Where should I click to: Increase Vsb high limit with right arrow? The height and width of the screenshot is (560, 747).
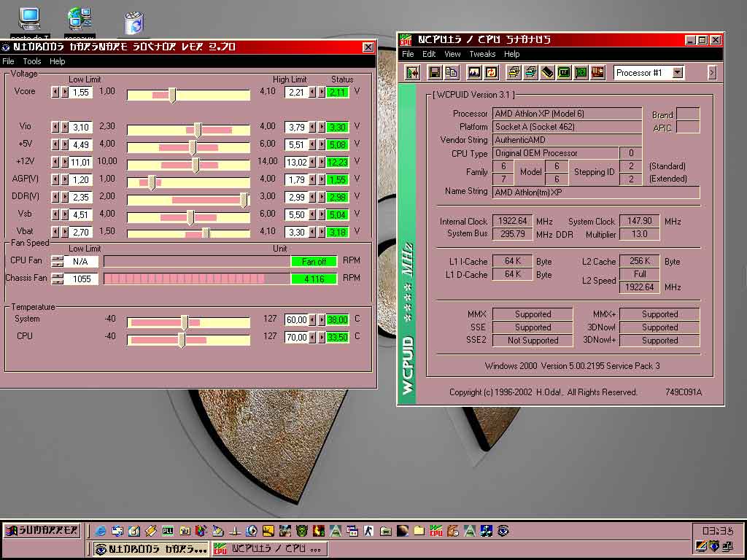(x=322, y=215)
